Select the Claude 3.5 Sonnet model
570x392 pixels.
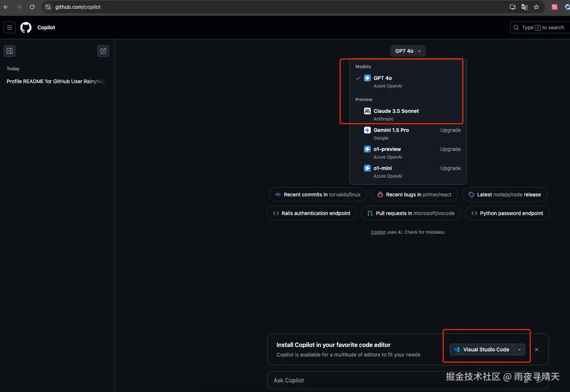(408, 115)
